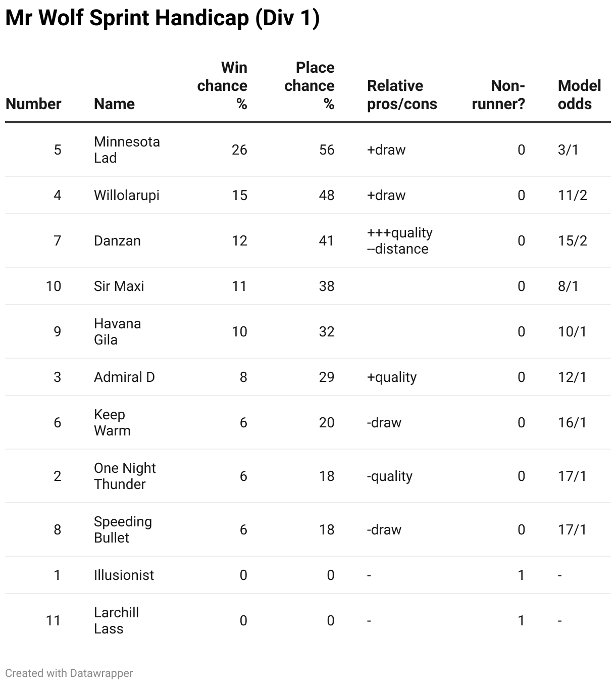Click the Willolarupi name cell
Screen dimensions: 616x685
coord(127,195)
